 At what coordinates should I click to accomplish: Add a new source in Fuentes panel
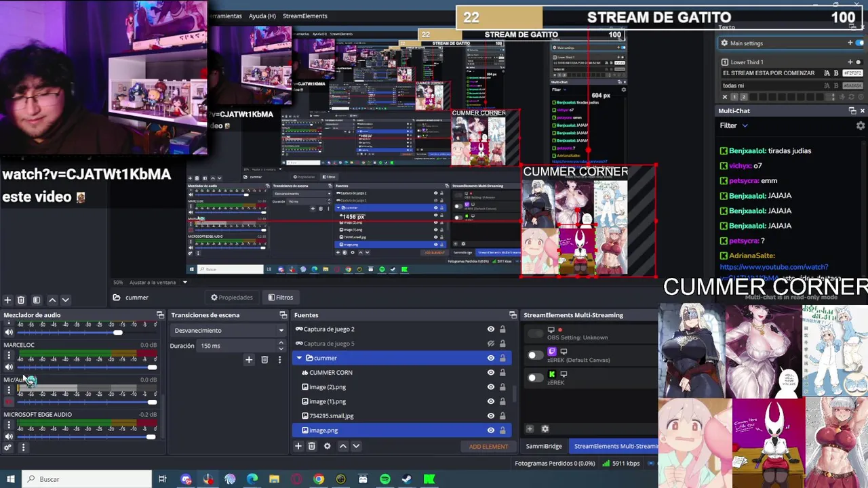pos(298,446)
